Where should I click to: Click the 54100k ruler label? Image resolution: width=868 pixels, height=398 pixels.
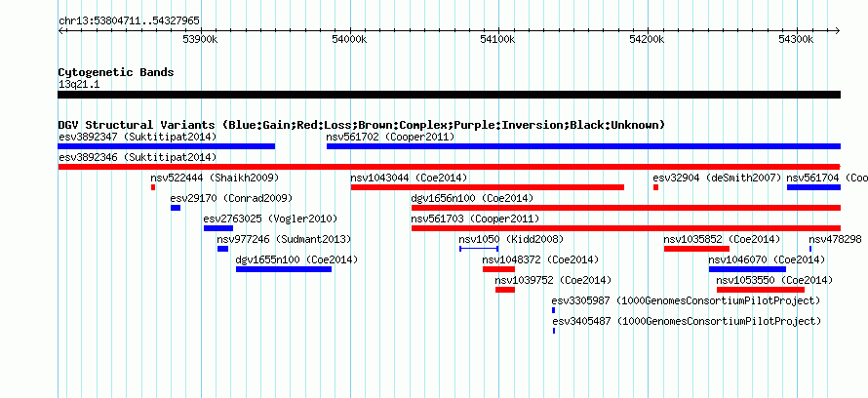498,39
